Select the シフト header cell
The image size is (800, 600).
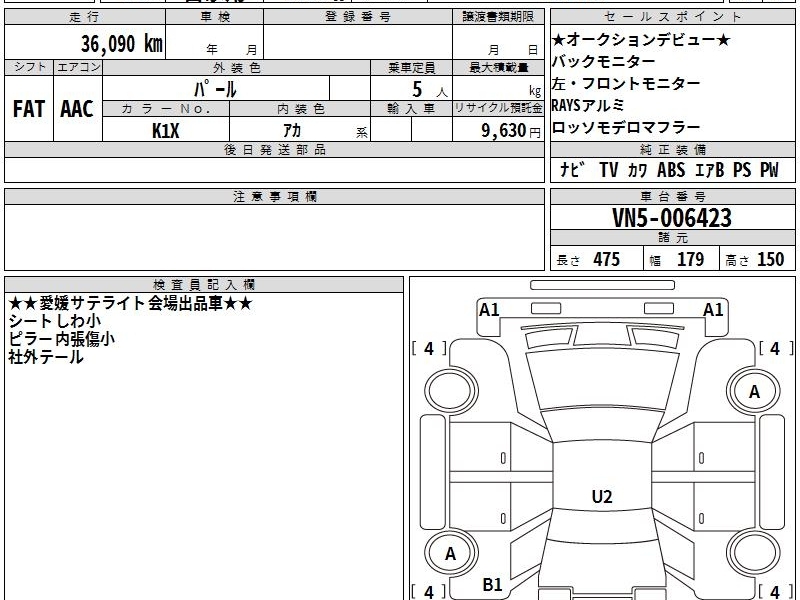click(x=29, y=67)
